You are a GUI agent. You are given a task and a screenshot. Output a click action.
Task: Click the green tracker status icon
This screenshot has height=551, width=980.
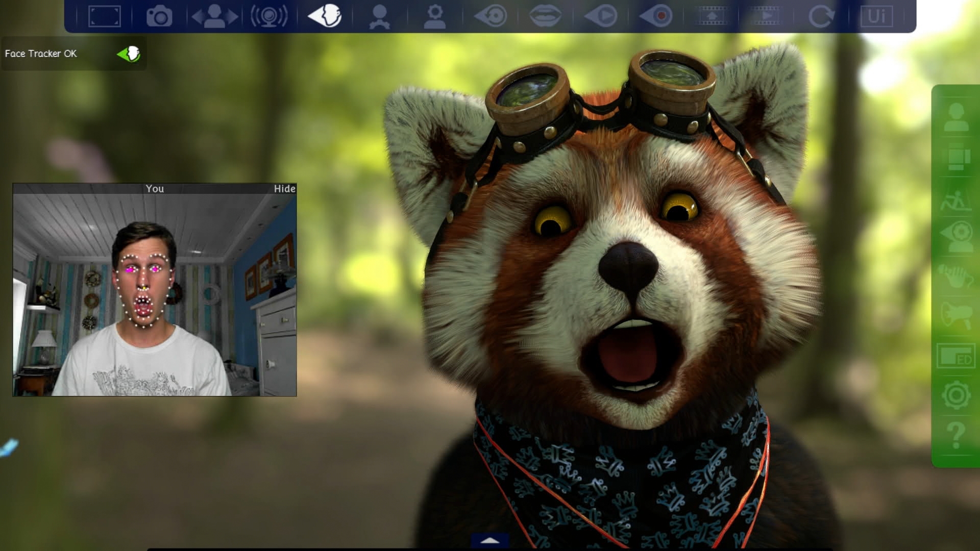click(x=129, y=54)
